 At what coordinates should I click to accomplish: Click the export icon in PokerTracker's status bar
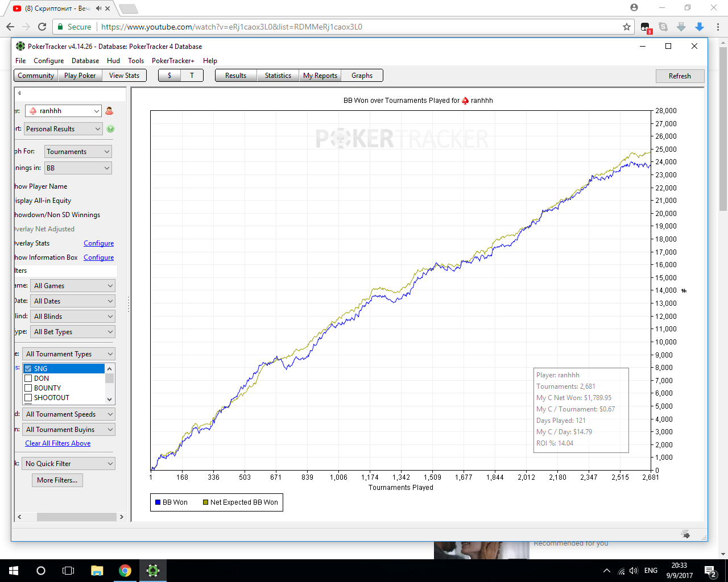pyautogui.click(x=685, y=534)
